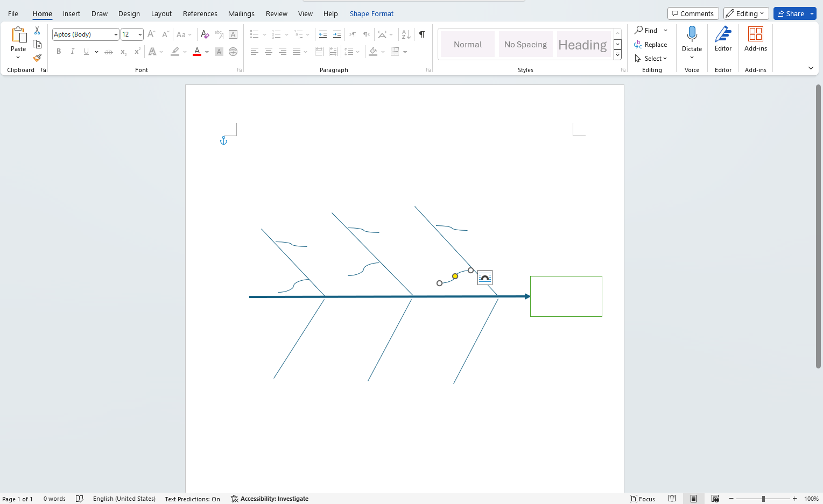Click the Strikethrough icon

point(109,51)
